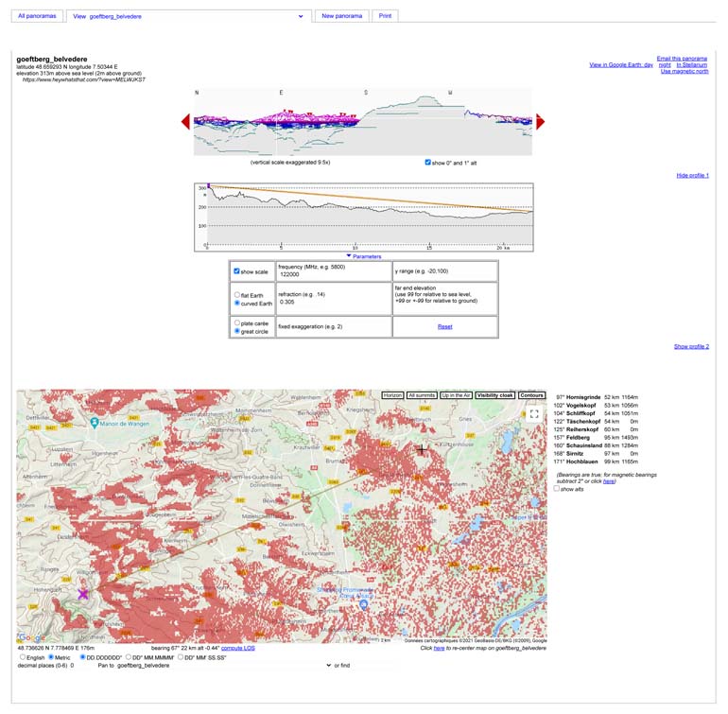728x714 pixels.
Task: Uncheck the show scale checkbox
Action: pyautogui.click(x=237, y=271)
